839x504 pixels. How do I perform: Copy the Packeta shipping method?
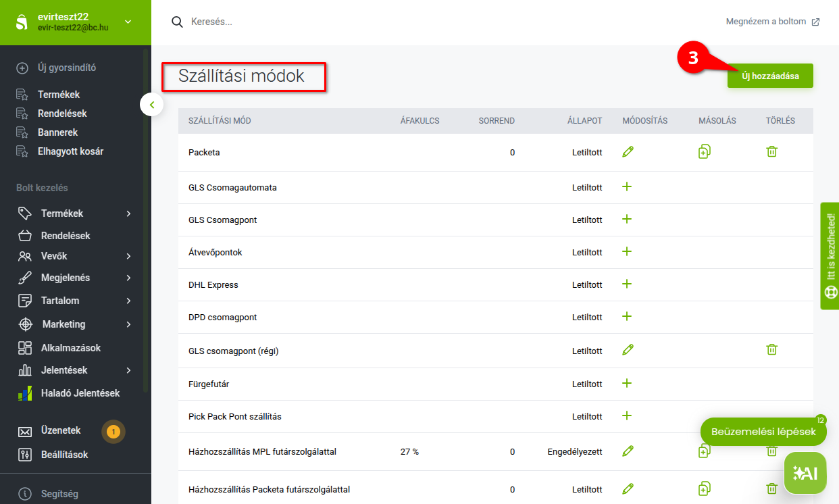704,152
